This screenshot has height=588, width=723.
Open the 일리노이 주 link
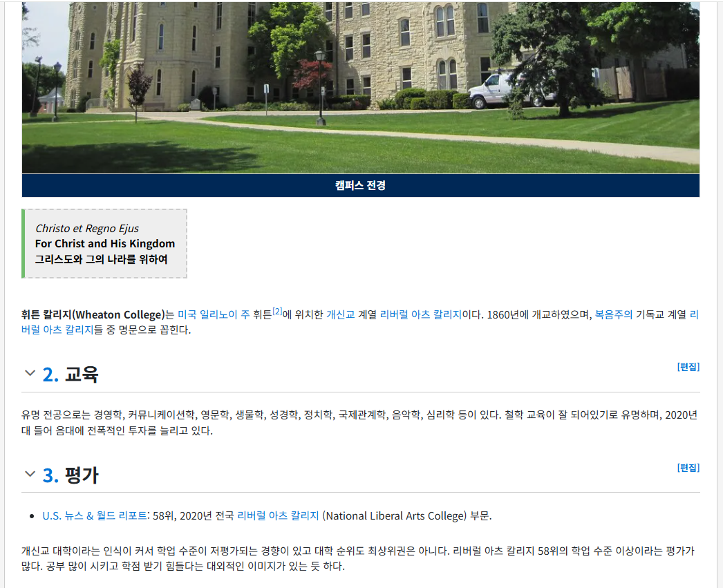(225, 315)
